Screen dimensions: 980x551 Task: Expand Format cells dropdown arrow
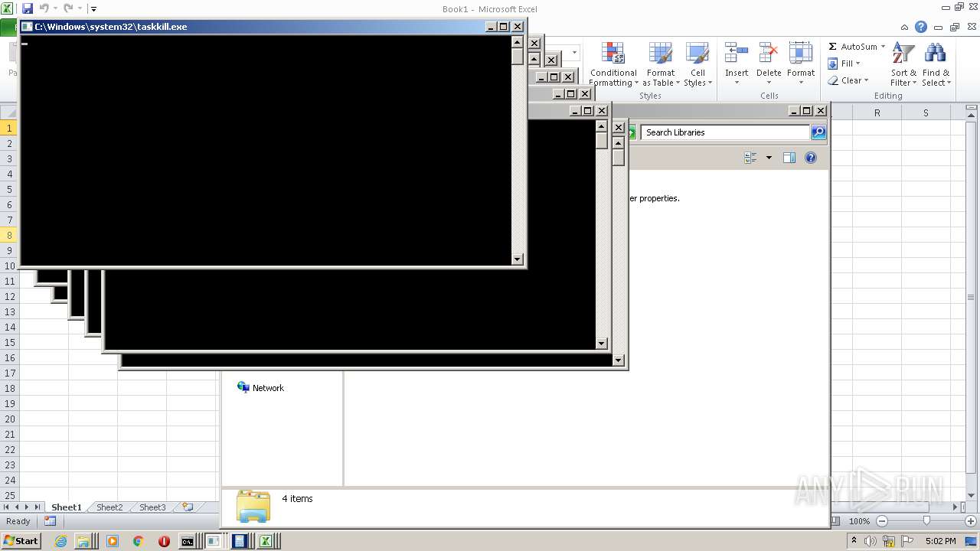pos(801,83)
